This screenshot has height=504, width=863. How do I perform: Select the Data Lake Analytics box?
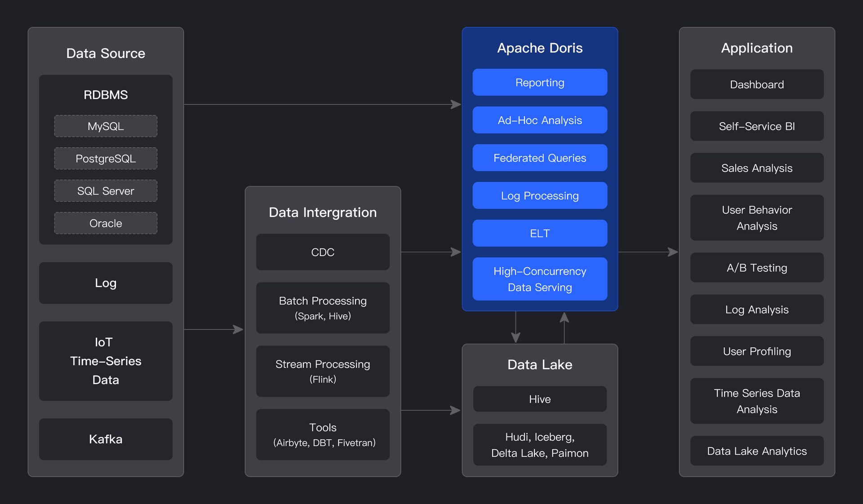pos(757,451)
